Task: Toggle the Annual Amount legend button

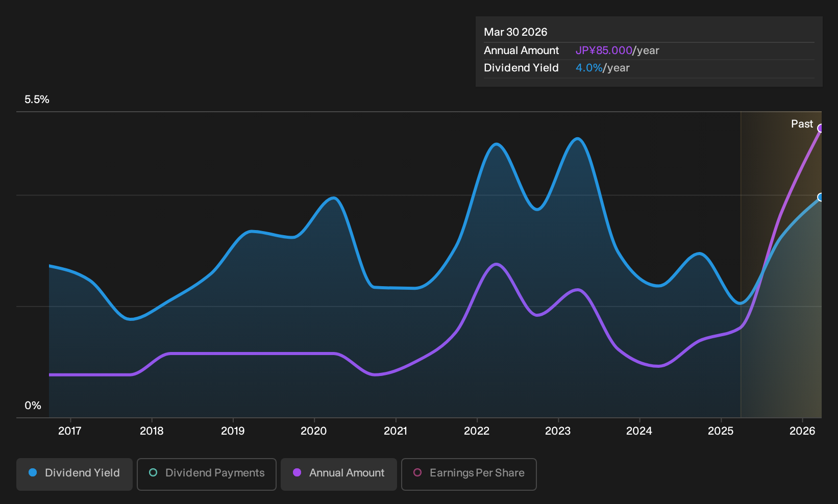Action: coord(339,474)
